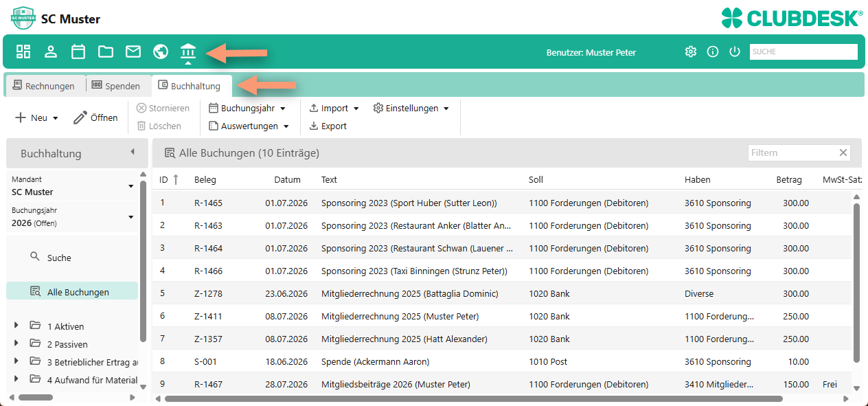Select booking row R-1463
The width and height of the screenshot is (868, 406).
tap(502, 225)
